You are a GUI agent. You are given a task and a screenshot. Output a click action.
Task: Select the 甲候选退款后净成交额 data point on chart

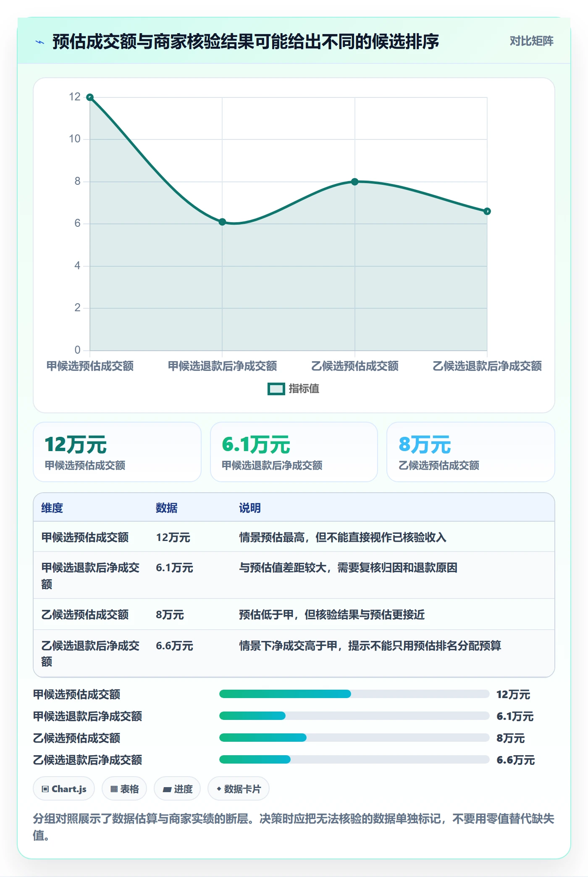[222, 222]
